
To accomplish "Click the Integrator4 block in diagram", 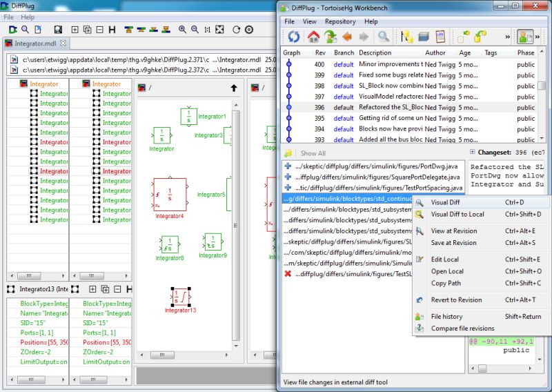I will (170, 194).
